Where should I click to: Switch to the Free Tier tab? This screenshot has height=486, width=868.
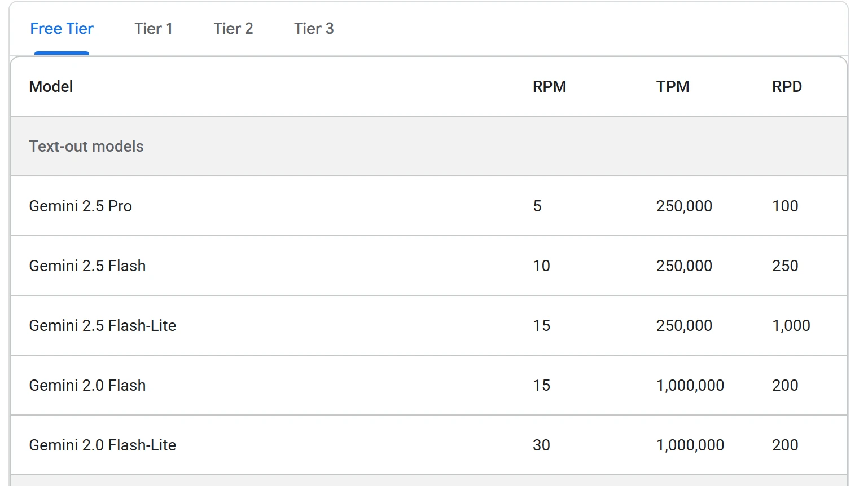coord(62,29)
